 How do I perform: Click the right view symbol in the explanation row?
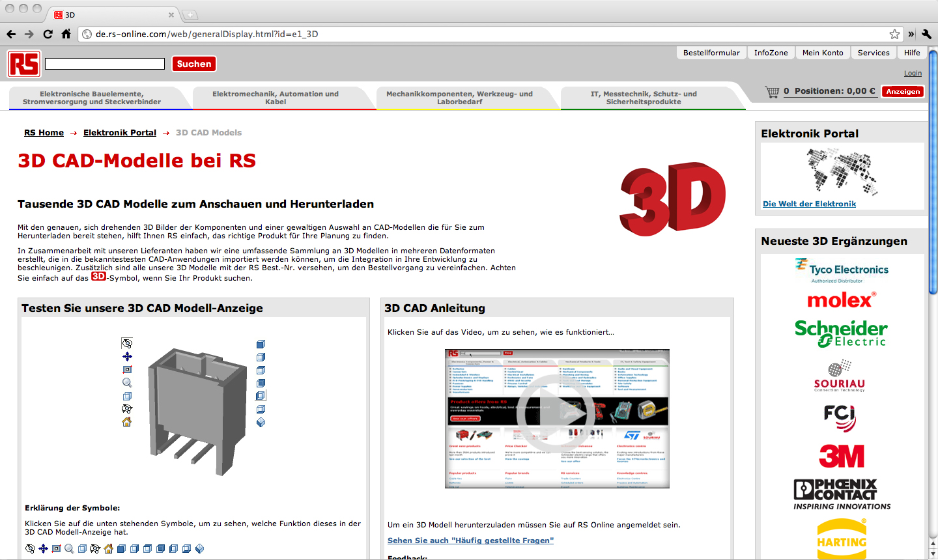click(x=134, y=549)
